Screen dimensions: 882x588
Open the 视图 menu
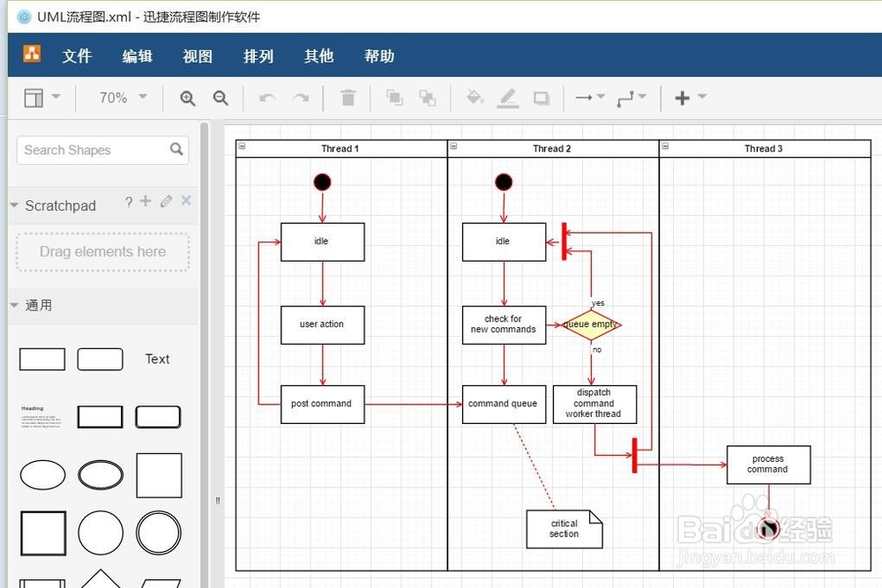(x=197, y=56)
